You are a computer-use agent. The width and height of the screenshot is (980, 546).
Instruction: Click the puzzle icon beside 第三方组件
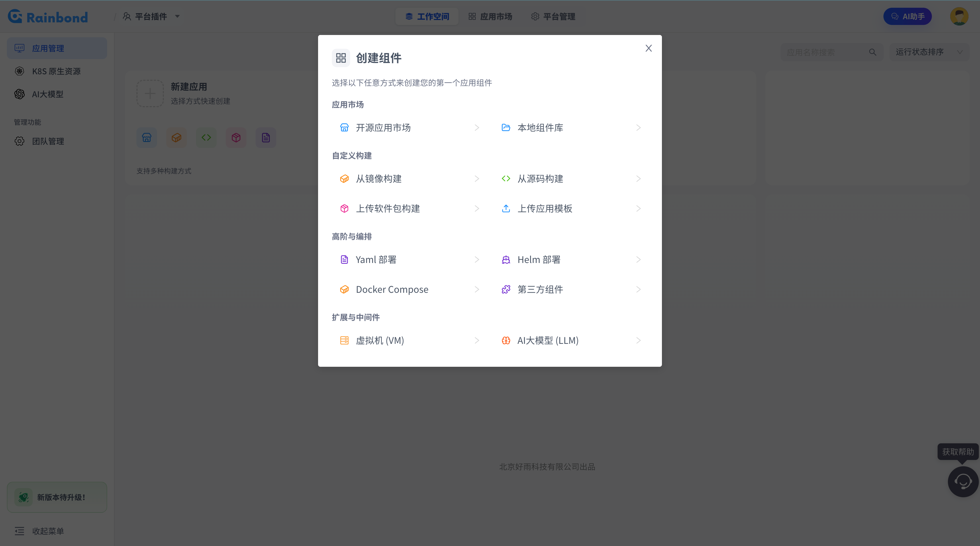click(505, 289)
